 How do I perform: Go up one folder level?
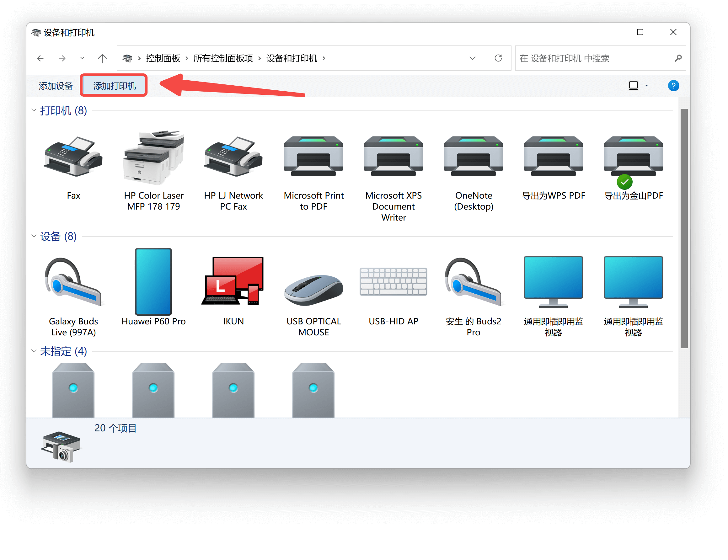pyautogui.click(x=102, y=58)
